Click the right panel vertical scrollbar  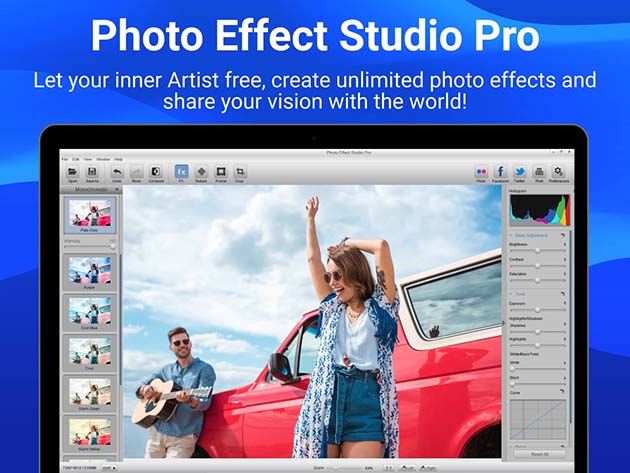(570, 326)
